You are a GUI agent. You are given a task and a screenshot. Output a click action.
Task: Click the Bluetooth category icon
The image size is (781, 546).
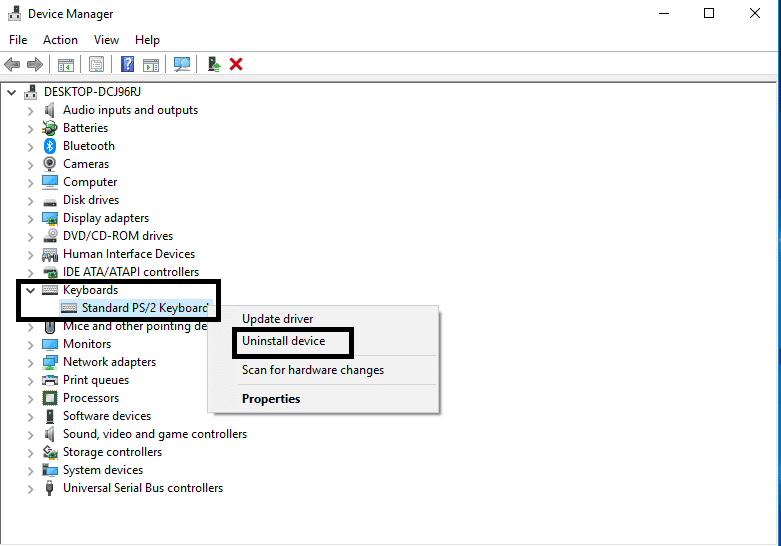49,146
